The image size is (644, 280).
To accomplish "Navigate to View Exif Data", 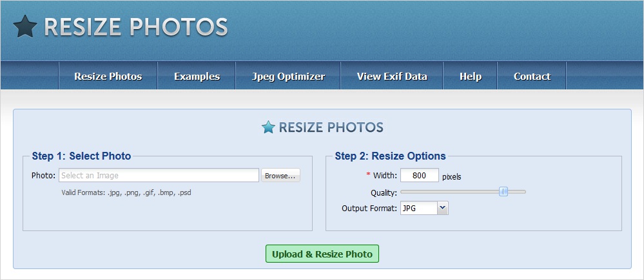I will pyautogui.click(x=392, y=76).
